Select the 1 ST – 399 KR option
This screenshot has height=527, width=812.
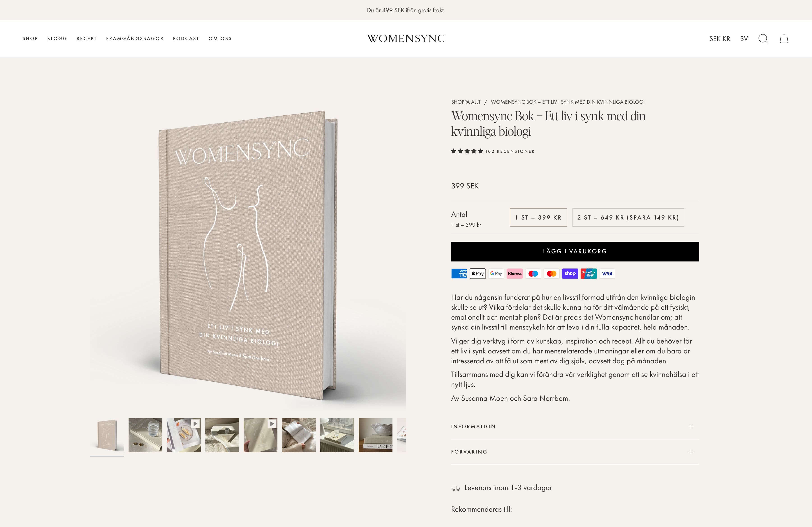coord(538,218)
